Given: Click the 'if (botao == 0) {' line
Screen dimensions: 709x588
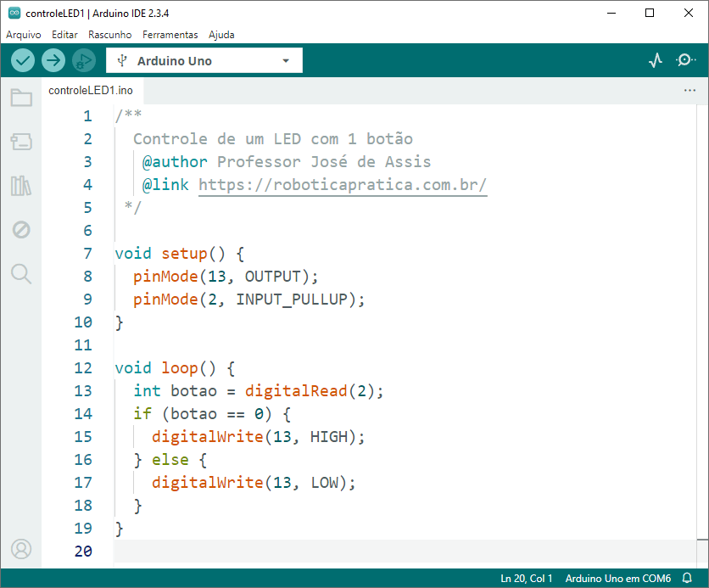Looking at the screenshot, I should [x=212, y=414].
